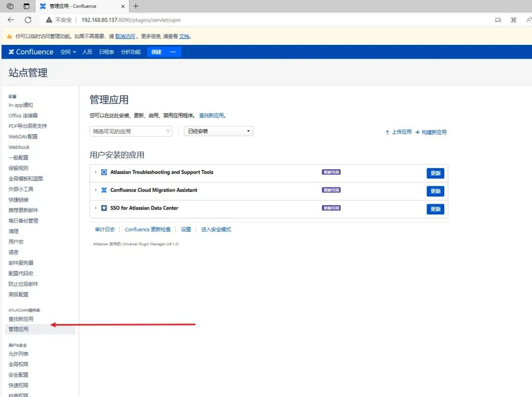Screen dimensions: 532x397
Task: Open 邮件服务器 in sidebar
Action: [21, 263]
